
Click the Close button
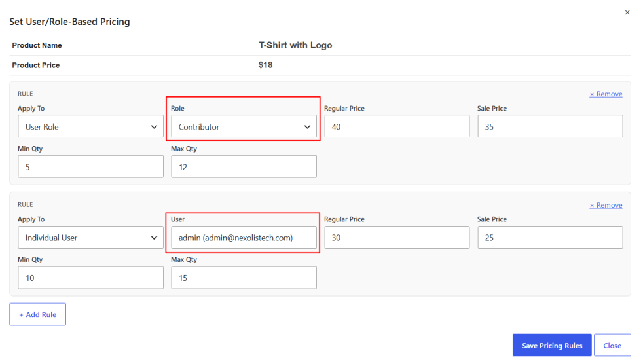(612, 345)
